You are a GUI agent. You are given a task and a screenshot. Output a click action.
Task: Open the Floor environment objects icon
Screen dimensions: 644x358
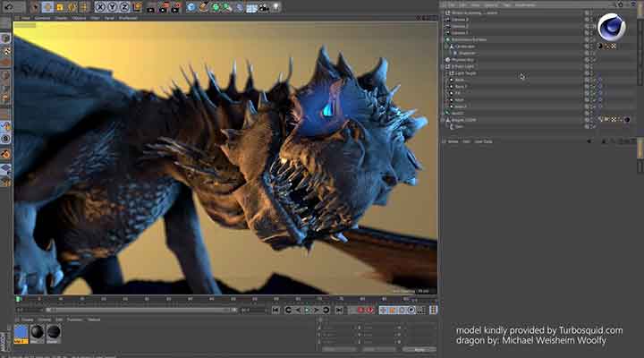251,7
